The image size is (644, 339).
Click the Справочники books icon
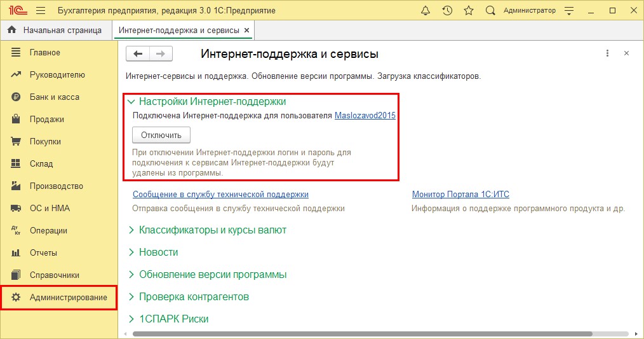point(16,275)
